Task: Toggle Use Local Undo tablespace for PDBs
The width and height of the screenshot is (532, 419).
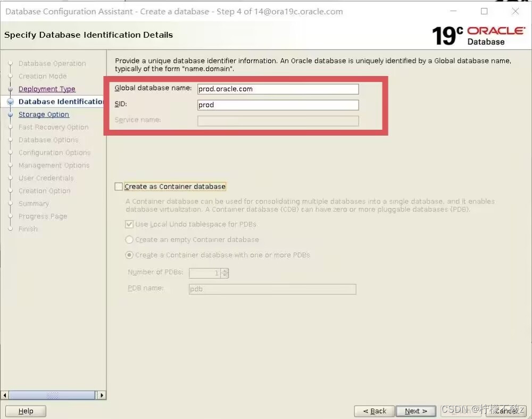Action: (x=129, y=224)
